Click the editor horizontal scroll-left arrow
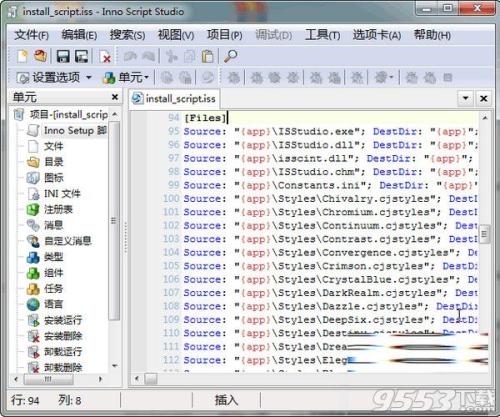This screenshot has height=417, width=500. [137, 378]
